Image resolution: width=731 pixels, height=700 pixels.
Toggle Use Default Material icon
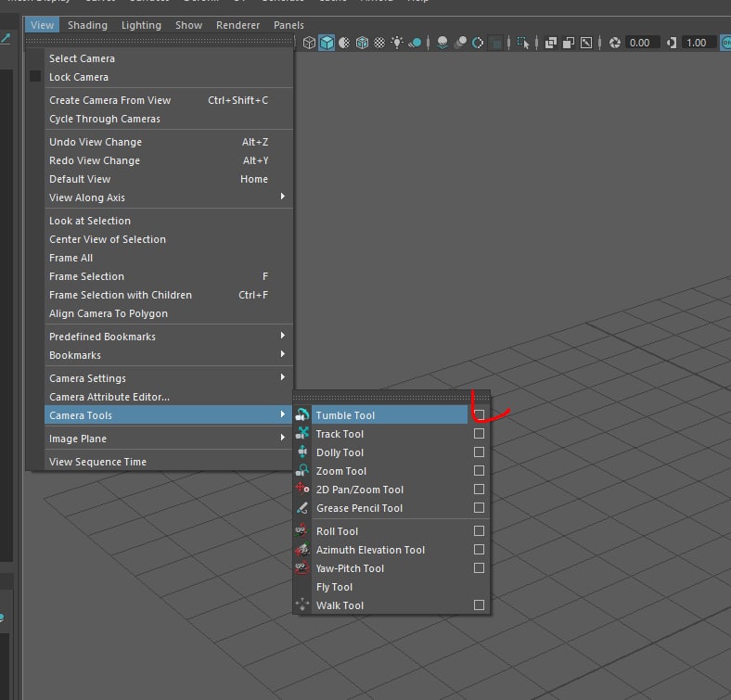tap(344, 43)
